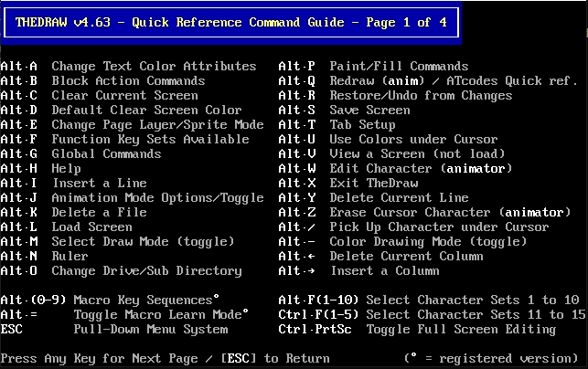The image size is (588, 369).
Task: Click 'Toggle Full Screen Editing' text
Action: 461,330
